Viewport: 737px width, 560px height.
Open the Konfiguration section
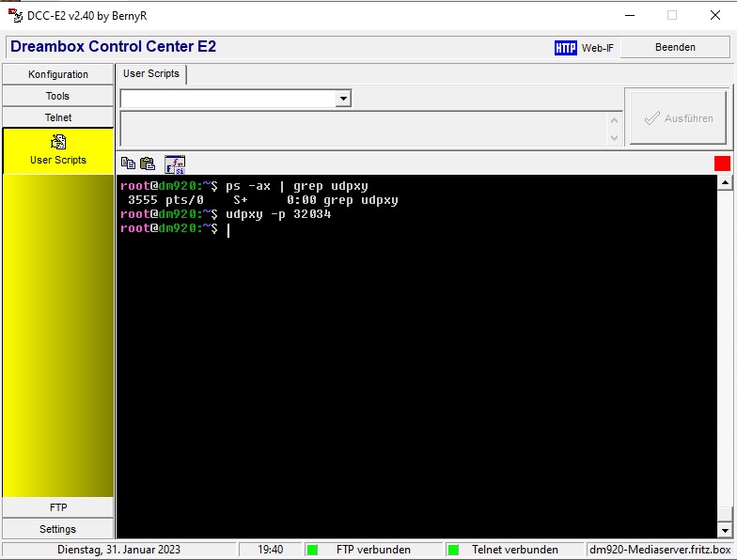point(58,74)
